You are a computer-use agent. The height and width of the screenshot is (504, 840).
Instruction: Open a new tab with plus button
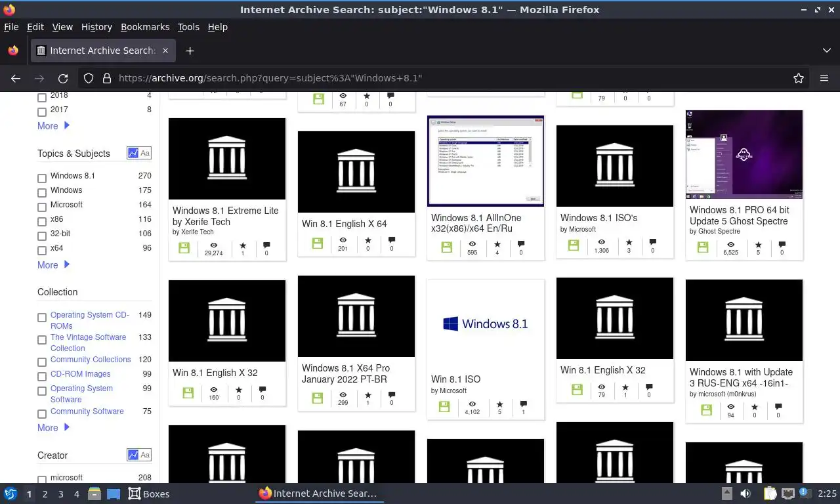[190, 51]
